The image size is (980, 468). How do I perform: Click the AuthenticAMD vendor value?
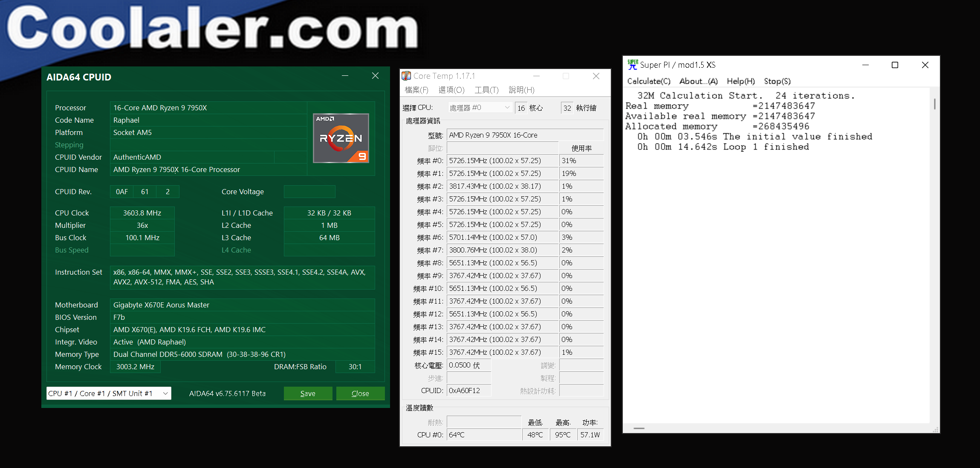(x=192, y=157)
